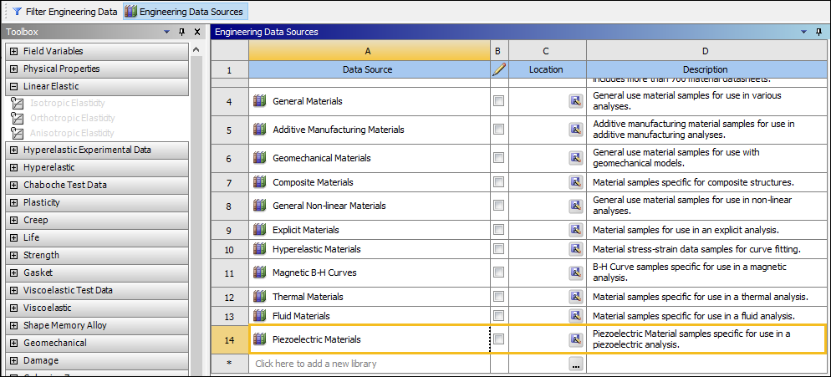Expand the Creep toolbox group
The height and width of the screenshot is (377, 831).
tap(14, 220)
